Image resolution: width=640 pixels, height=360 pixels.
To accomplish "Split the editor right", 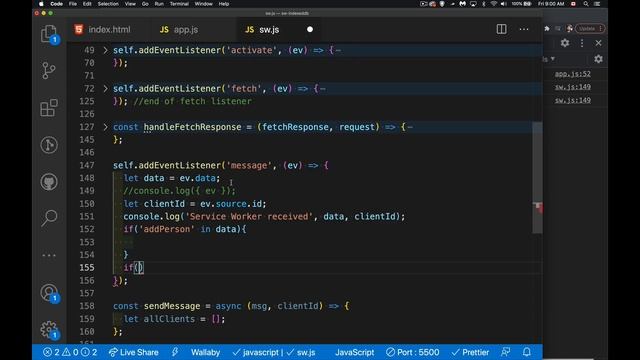I will click(x=501, y=29).
